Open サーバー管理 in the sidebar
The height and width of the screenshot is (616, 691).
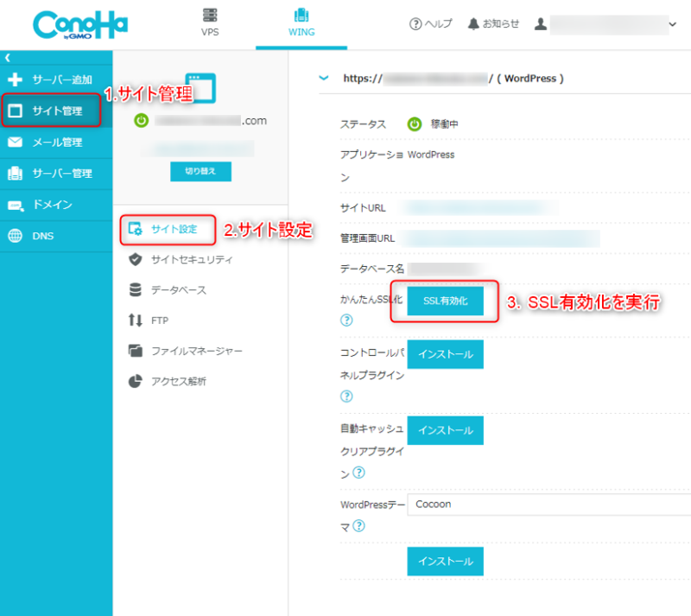[56, 174]
